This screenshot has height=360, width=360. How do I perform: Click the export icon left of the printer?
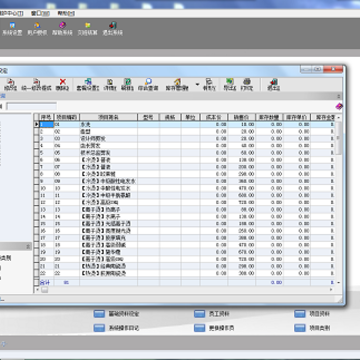click(230, 82)
